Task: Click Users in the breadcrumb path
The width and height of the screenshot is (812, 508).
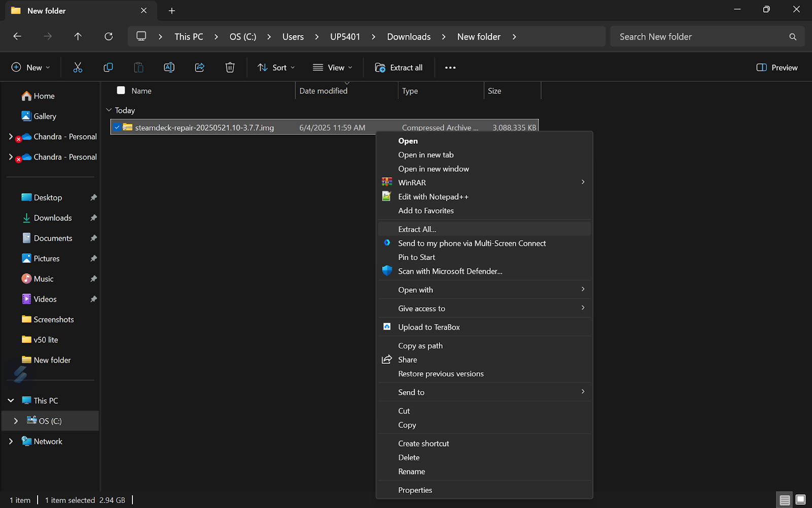Action: coord(293,37)
